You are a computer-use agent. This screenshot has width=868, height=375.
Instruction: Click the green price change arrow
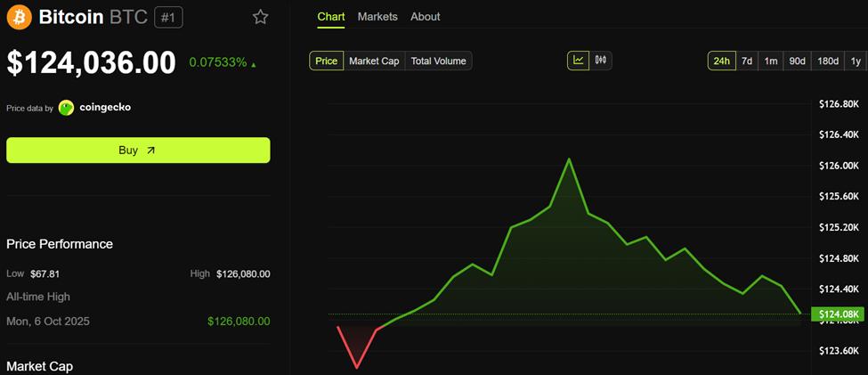(254, 64)
